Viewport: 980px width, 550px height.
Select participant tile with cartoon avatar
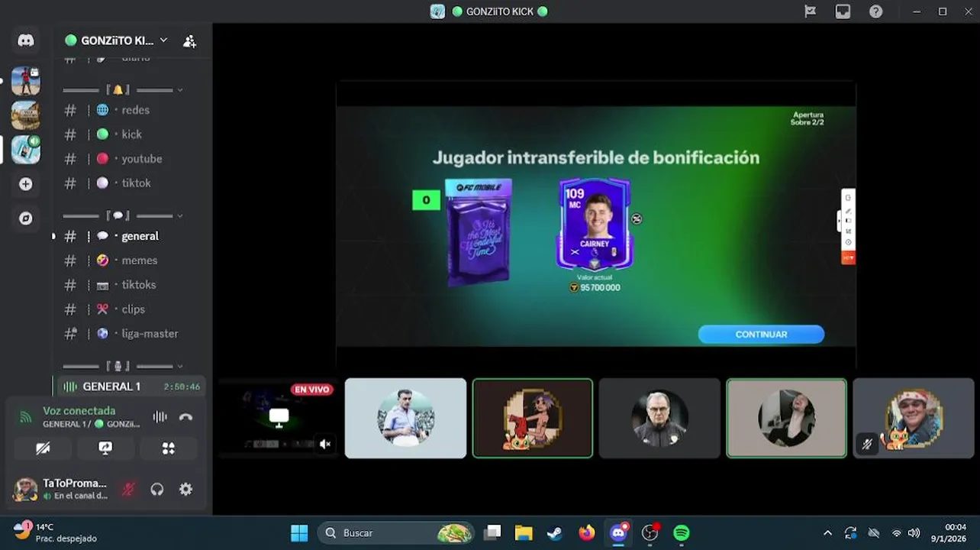(x=533, y=418)
